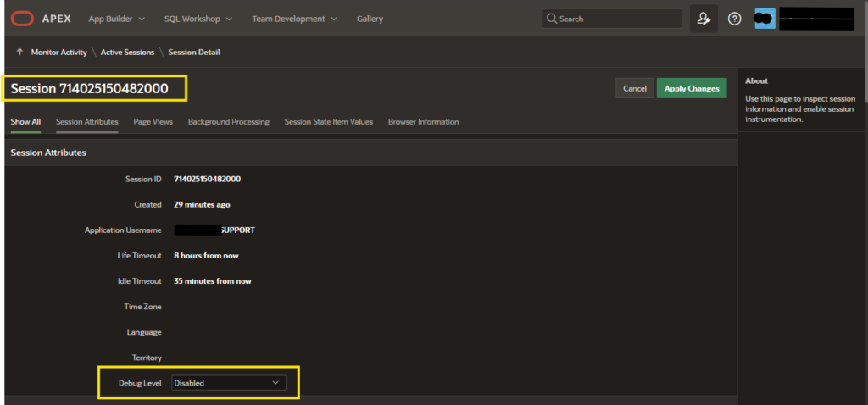Click the Oracle APEX logo icon
Viewport: 868px width, 405px height.
(x=22, y=19)
